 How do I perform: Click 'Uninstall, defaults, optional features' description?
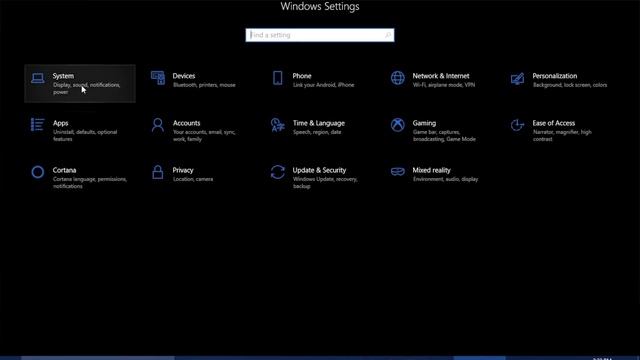(x=85, y=136)
